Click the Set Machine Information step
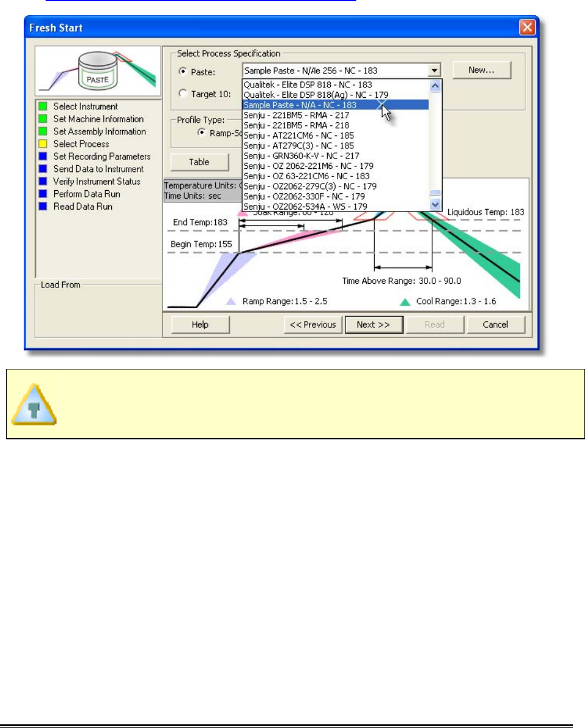585x728 pixels. point(99,119)
